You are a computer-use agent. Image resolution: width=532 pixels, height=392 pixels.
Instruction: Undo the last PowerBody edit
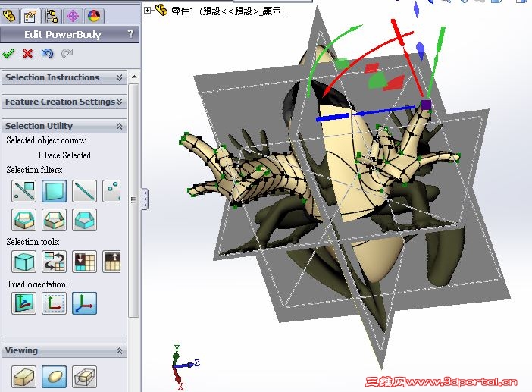pyautogui.click(x=47, y=53)
